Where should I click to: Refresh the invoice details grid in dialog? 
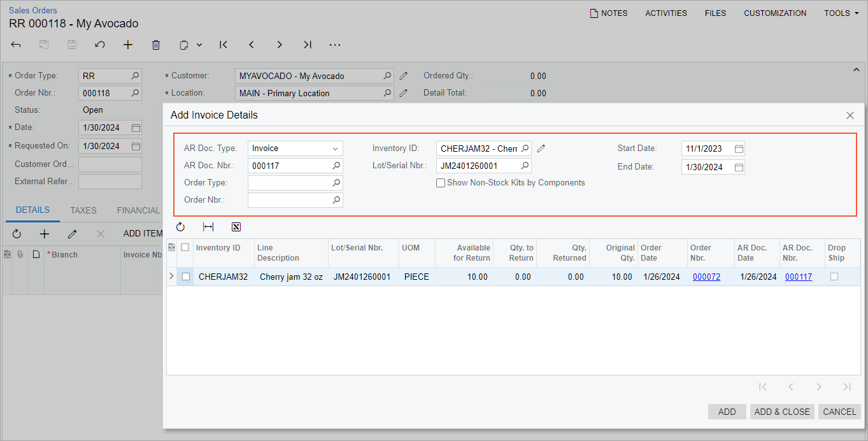coord(180,227)
